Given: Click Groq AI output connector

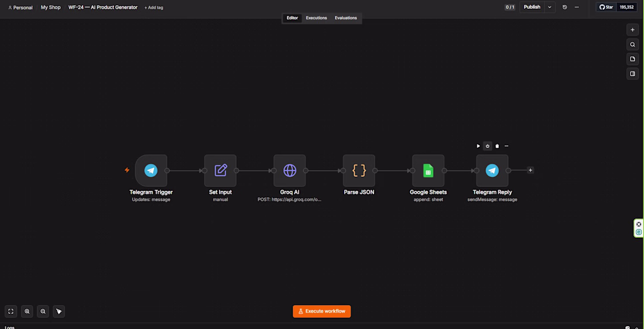Looking at the screenshot, I should point(306,170).
